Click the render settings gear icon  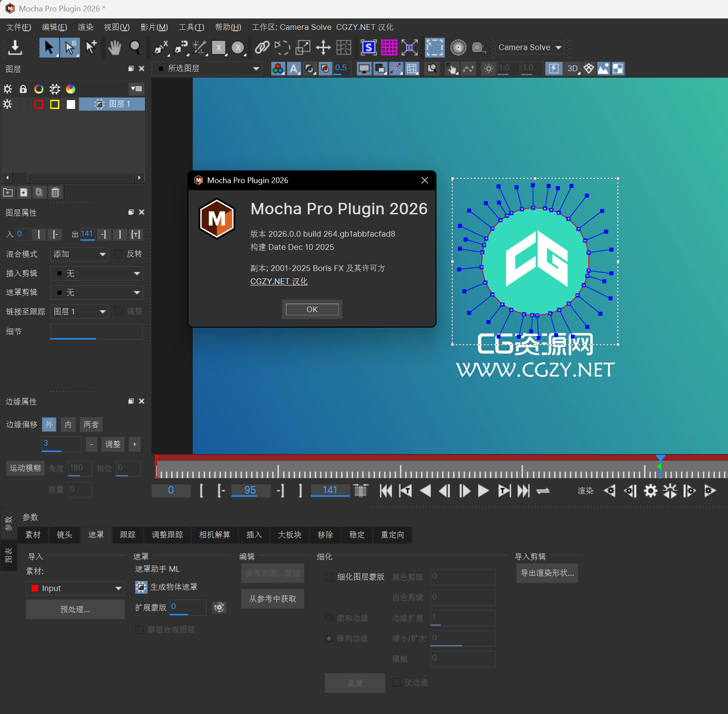tap(651, 490)
